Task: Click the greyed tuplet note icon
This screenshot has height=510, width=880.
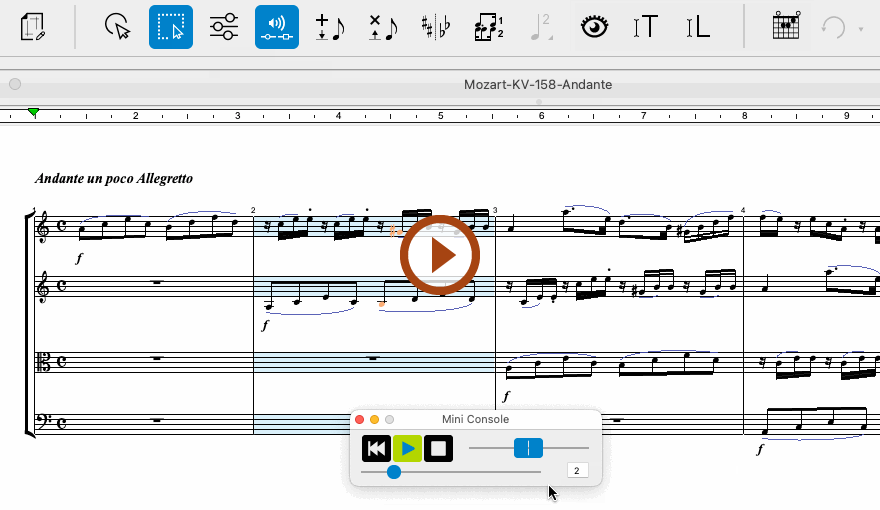Action: pyautogui.click(x=542, y=27)
